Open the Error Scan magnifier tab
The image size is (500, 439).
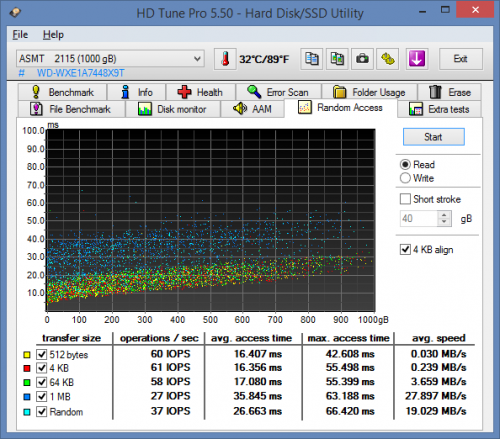[x=278, y=92]
